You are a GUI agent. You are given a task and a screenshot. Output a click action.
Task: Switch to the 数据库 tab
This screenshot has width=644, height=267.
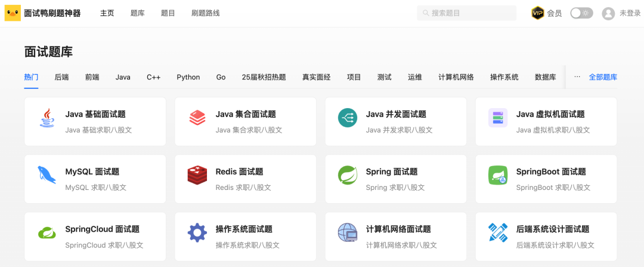[x=546, y=77]
